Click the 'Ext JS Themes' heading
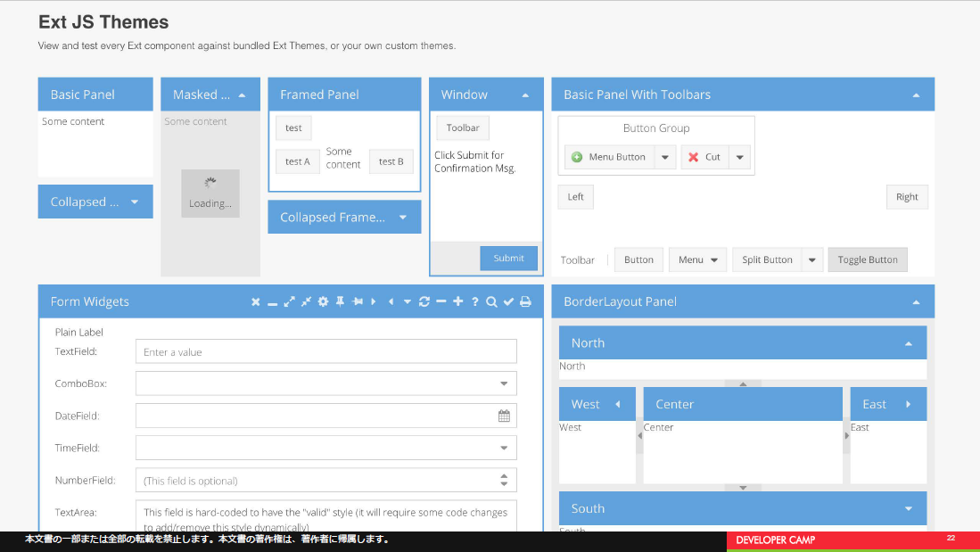 [x=103, y=22]
